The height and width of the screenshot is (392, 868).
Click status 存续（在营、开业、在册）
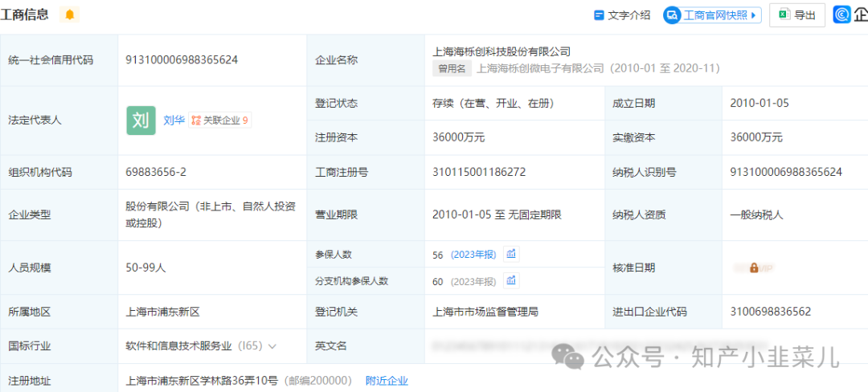493,103
